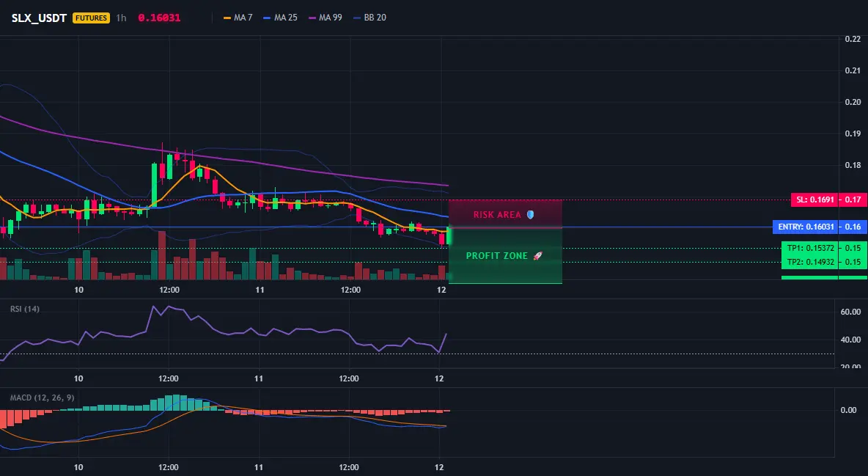Image resolution: width=868 pixels, height=476 pixels.
Task: Click the RISK AREA label
Action: point(497,214)
